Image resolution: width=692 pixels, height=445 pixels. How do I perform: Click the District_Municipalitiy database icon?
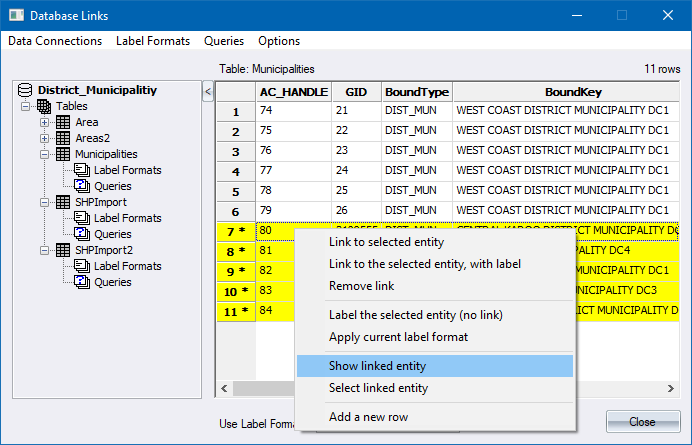pyautogui.click(x=26, y=89)
